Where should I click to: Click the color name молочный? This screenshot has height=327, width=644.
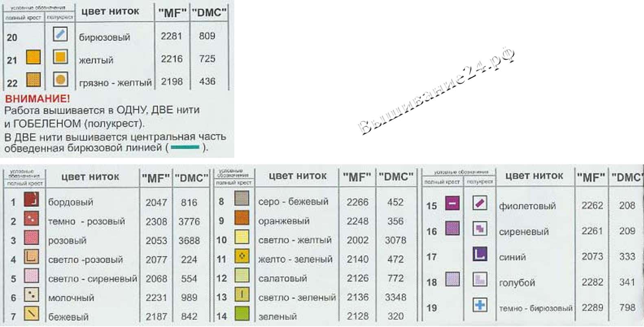click(71, 298)
